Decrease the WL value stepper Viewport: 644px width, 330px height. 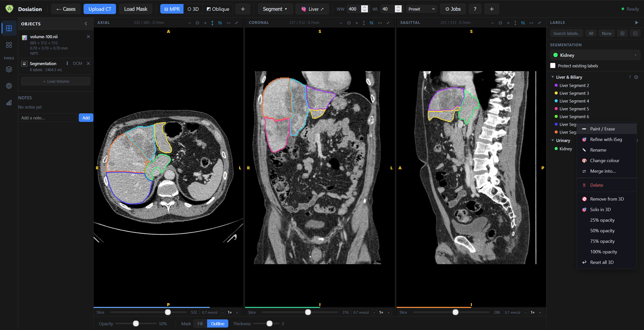click(398, 11)
